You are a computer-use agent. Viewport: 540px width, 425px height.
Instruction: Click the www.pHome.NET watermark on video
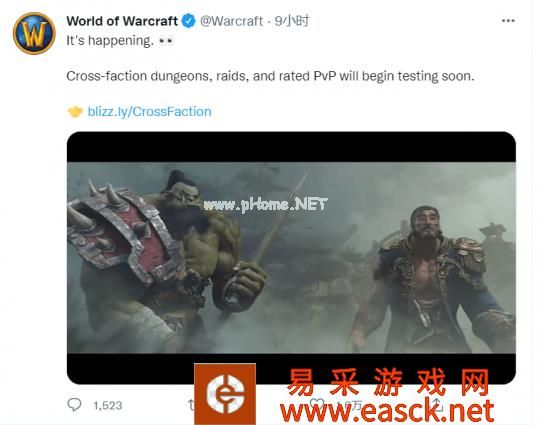[265, 205]
